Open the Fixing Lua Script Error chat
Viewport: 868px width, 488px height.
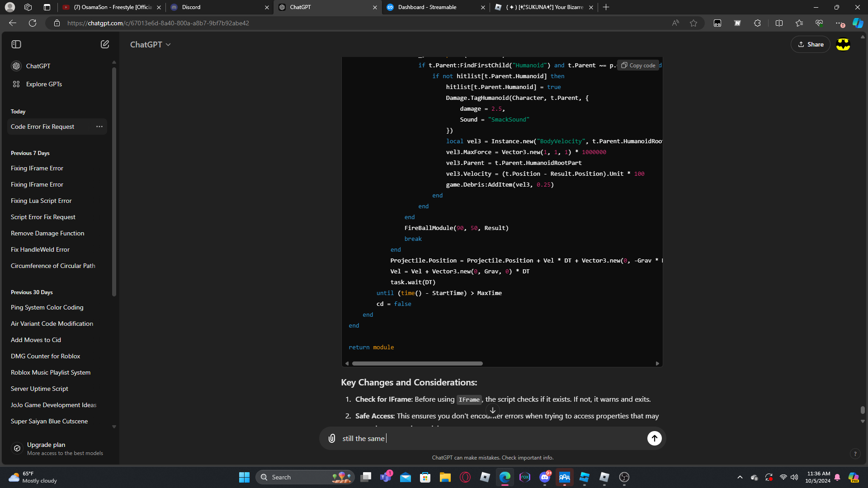[41, 201]
